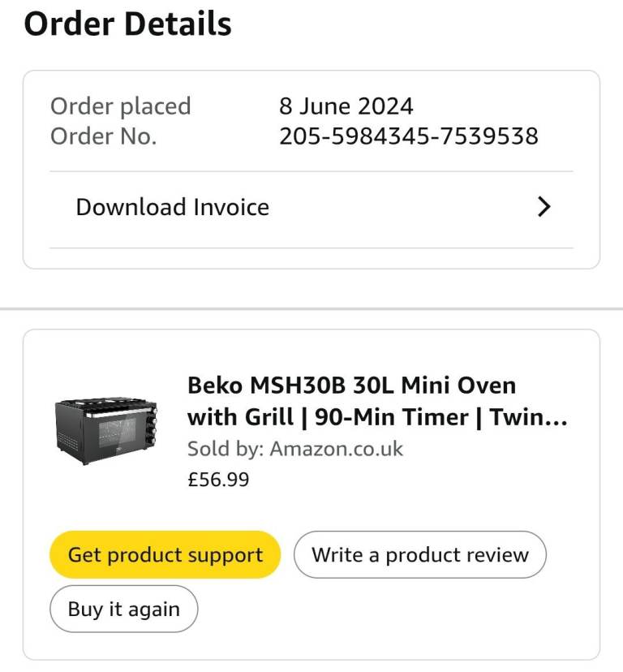The height and width of the screenshot is (672, 623).
Task: Open the Download Invoice chevron arrow
Action: [544, 207]
